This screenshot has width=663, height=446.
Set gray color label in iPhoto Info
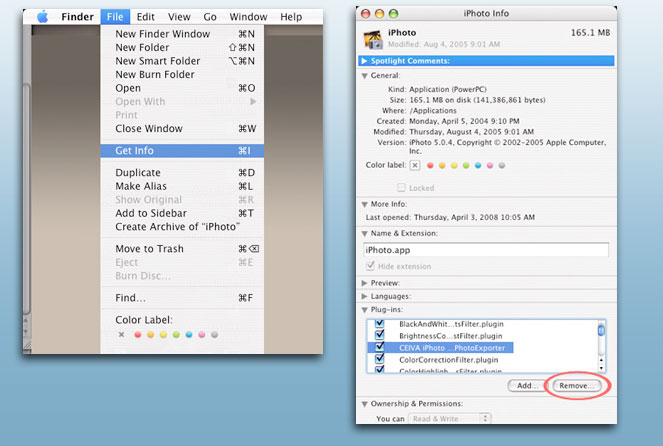(502, 165)
